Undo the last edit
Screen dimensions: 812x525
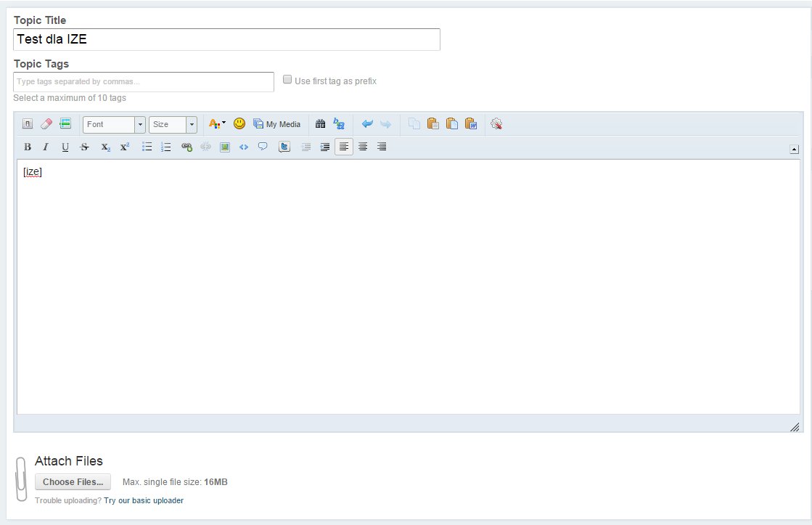click(367, 124)
